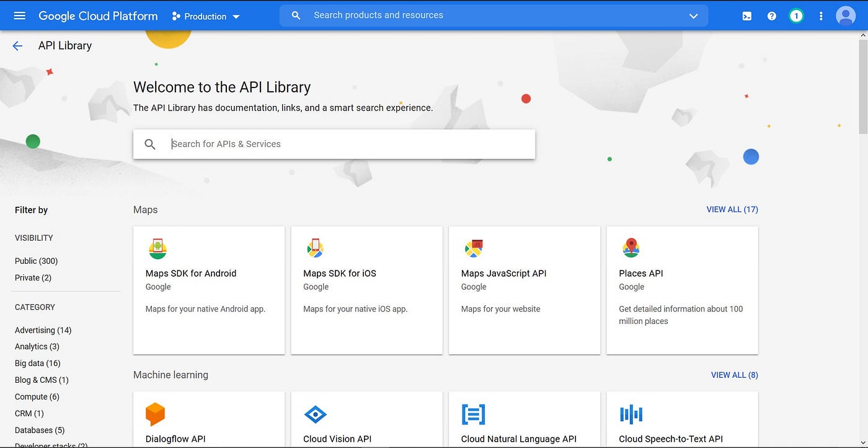Click the Maps section heading
The width and height of the screenshot is (868, 448).
click(x=146, y=210)
